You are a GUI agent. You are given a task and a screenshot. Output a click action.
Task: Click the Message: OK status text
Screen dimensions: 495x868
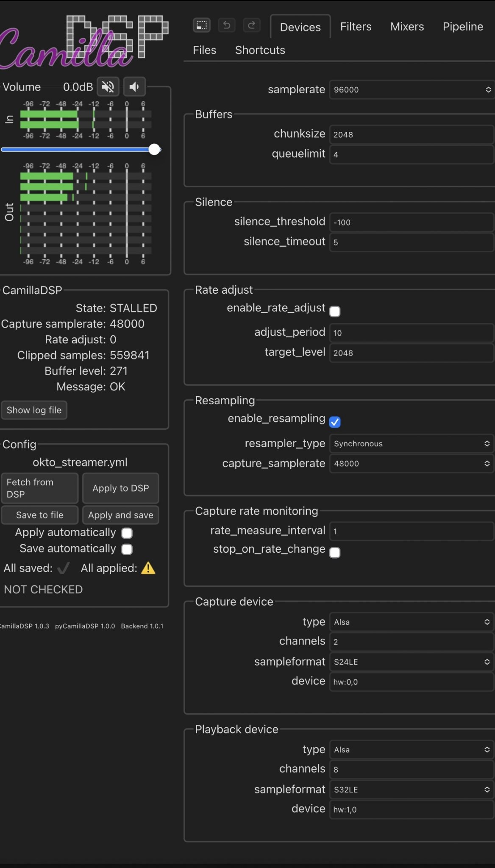(x=91, y=387)
